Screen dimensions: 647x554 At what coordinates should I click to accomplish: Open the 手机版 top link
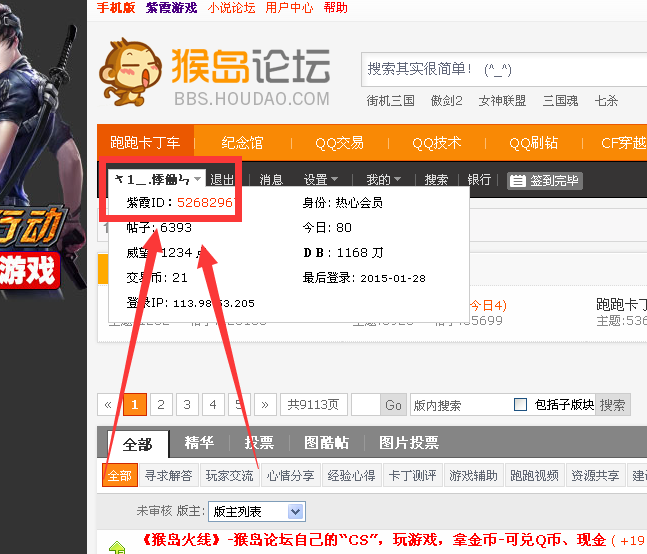point(116,7)
